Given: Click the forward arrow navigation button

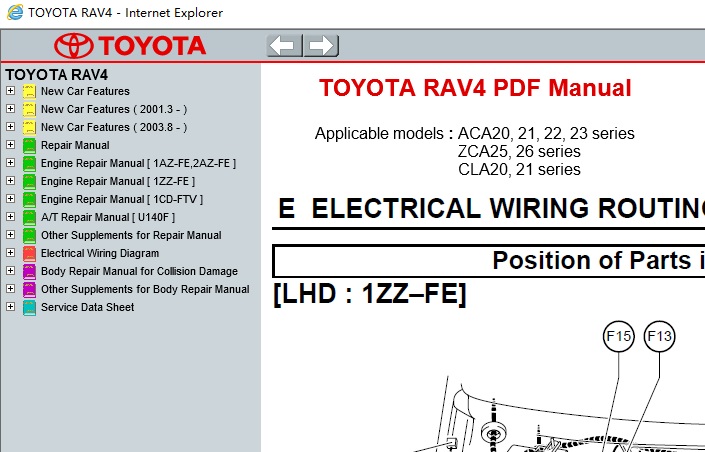Looking at the screenshot, I should [321, 45].
